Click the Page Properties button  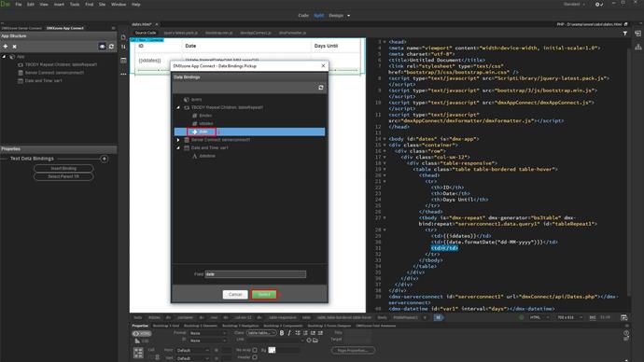pos(353,351)
